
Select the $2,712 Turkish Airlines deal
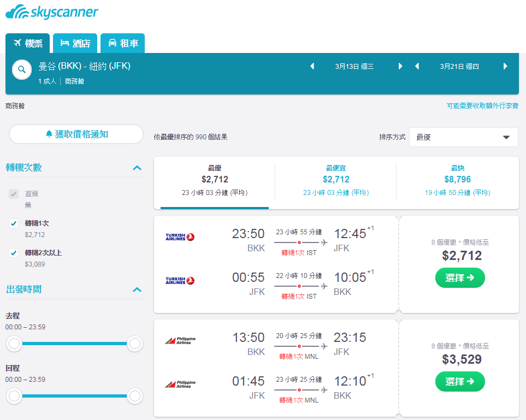pos(460,278)
